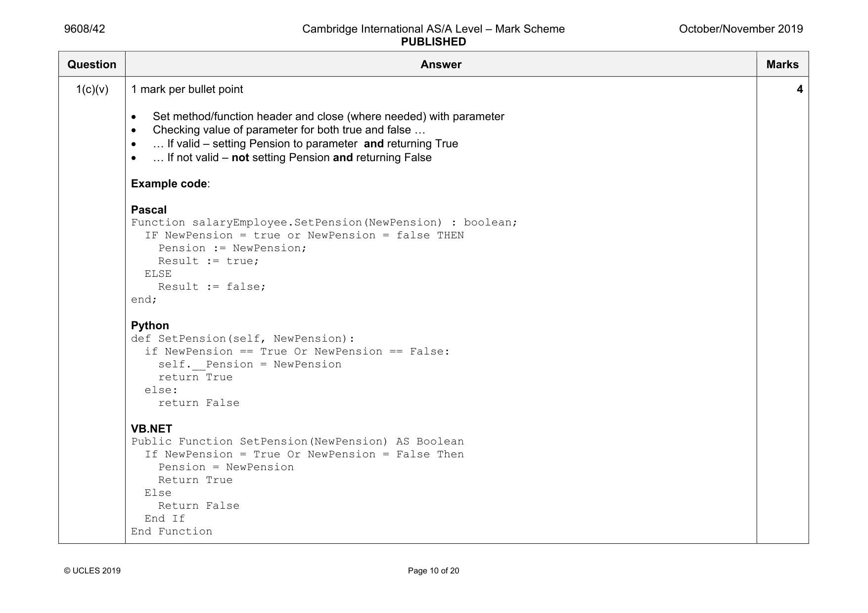Click the date 'October/November 2019'
The height and width of the screenshot is (613, 868).
click(741, 29)
